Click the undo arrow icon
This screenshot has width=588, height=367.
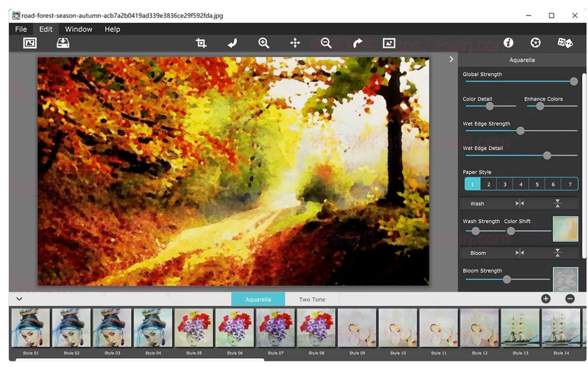tap(233, 43)
